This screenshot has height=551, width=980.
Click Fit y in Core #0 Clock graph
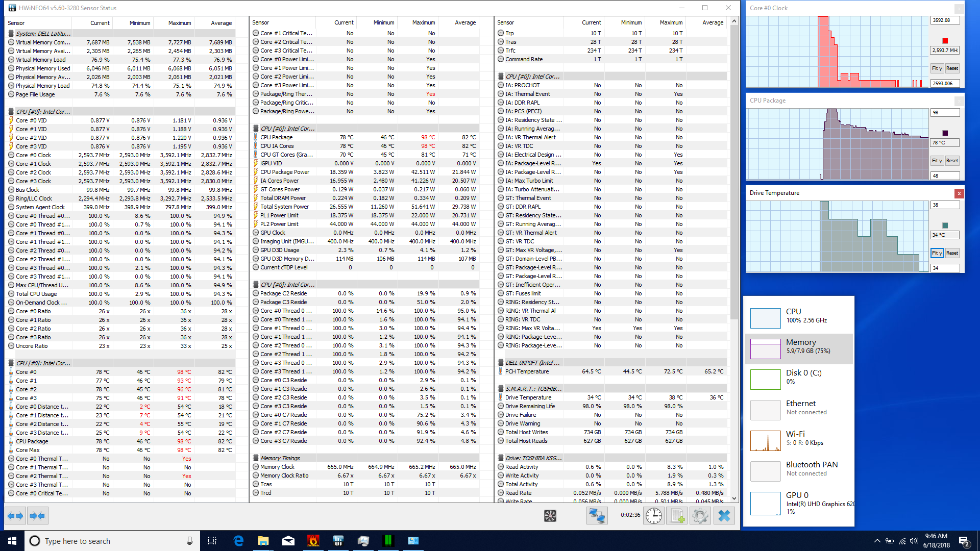[937, 68]
